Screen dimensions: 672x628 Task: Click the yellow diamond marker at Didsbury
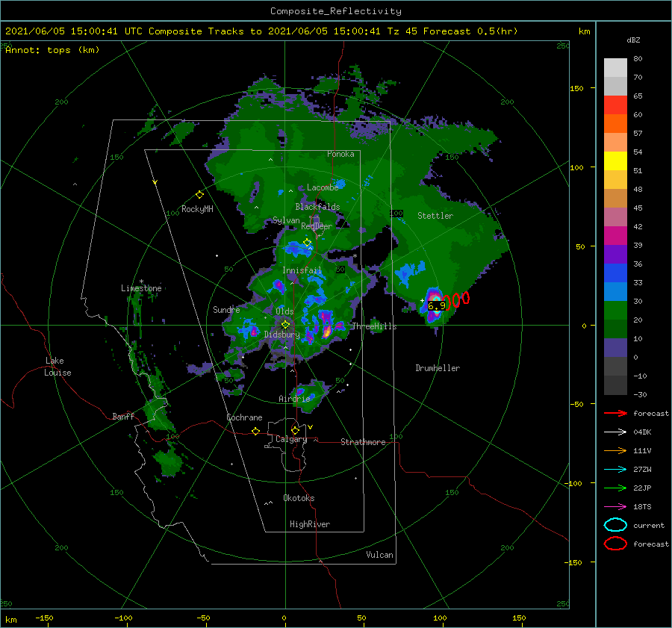click(285, 325)
